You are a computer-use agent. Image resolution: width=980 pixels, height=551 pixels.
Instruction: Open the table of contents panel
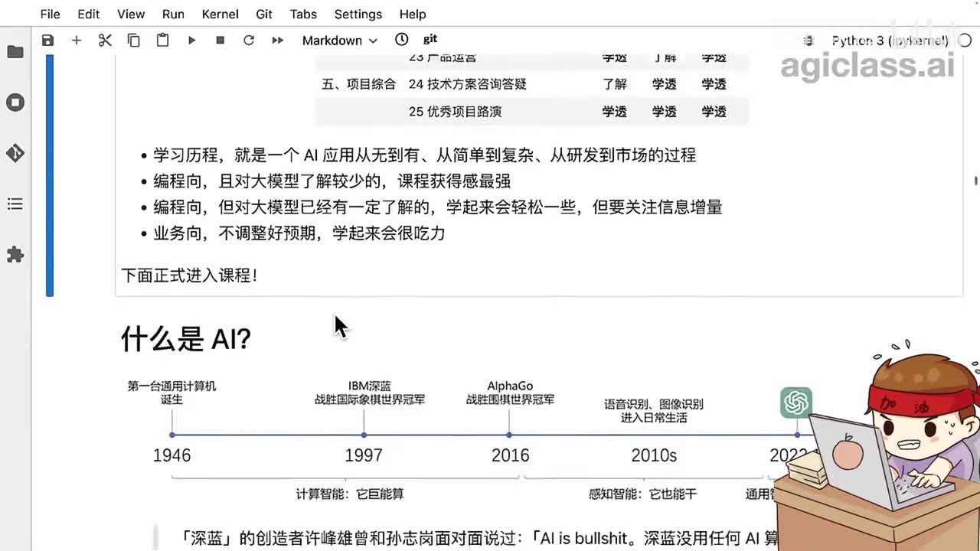point(15,204)
